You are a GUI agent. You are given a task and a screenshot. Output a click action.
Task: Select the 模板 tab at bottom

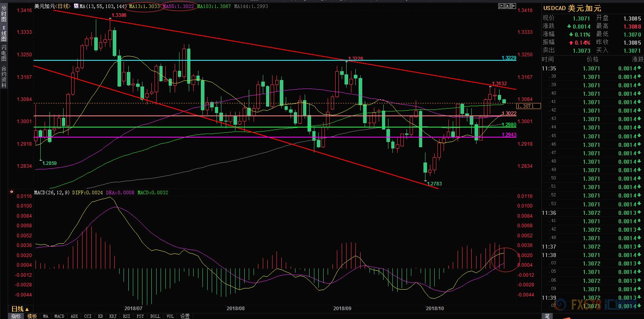click(x=32, y=316)
